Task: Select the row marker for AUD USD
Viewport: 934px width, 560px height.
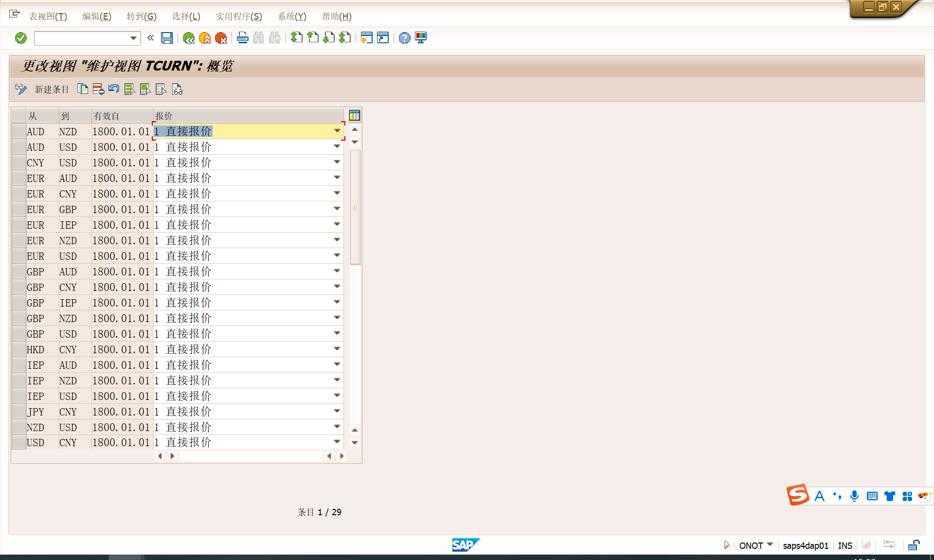Action: pos(19,147)
